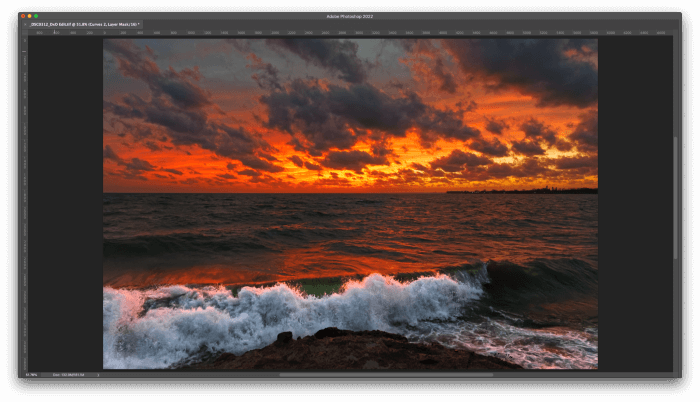Viewport: 700px width, 402px height.
Task: Click the zoom percentage field in status bar
Action: click(x=31, y=375)
